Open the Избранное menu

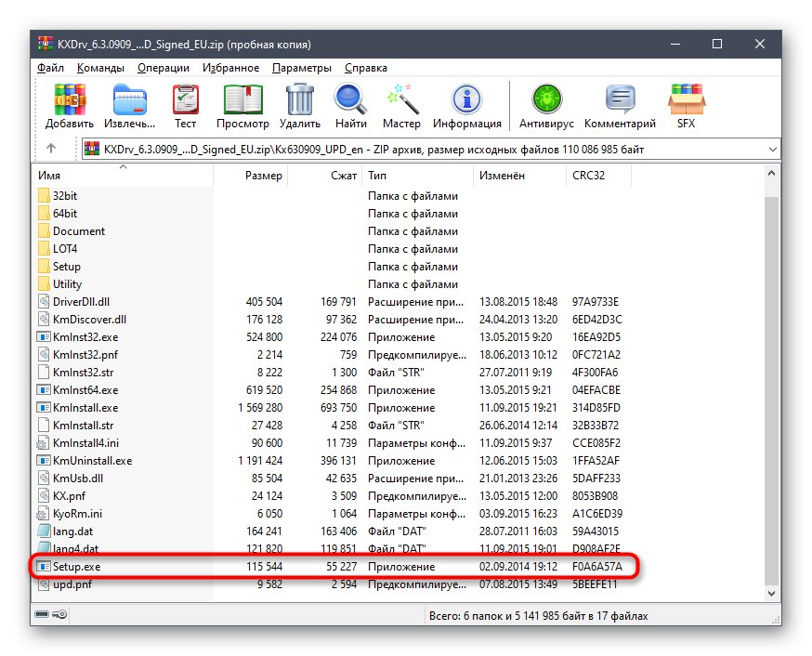click(230, 68)
